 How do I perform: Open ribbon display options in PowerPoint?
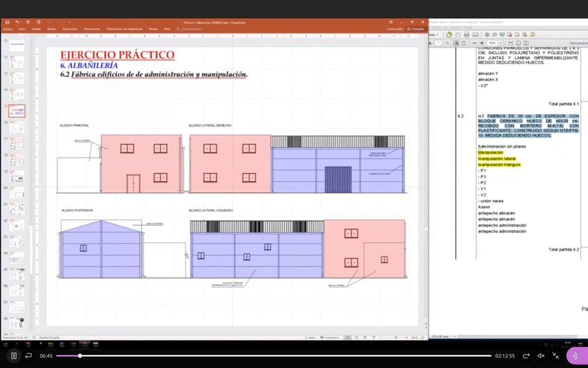point(391,22)
